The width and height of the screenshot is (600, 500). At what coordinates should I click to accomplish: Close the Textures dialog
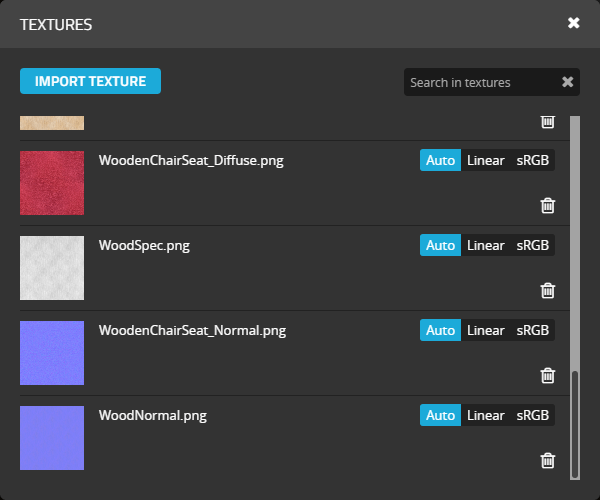pyautogui.click(x=574, y=23)
